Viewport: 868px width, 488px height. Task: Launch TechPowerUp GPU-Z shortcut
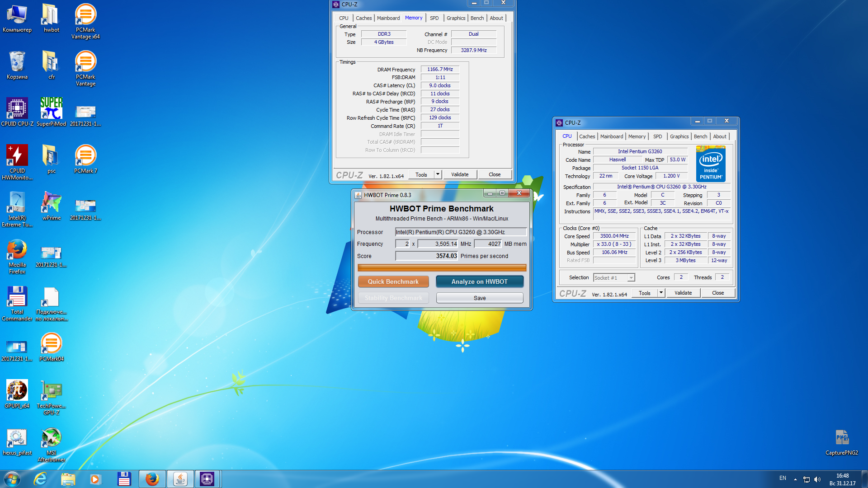click(51, 398)
